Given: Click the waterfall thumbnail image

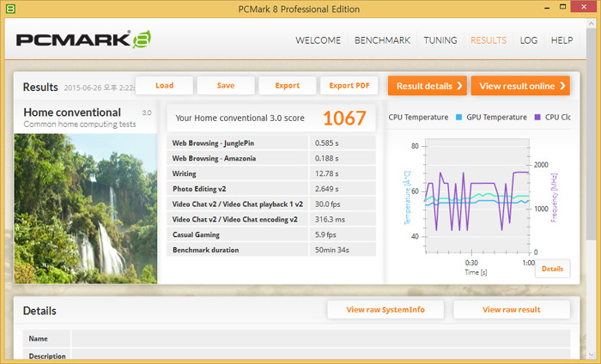Looking at the screenshot, I should 86,209.
